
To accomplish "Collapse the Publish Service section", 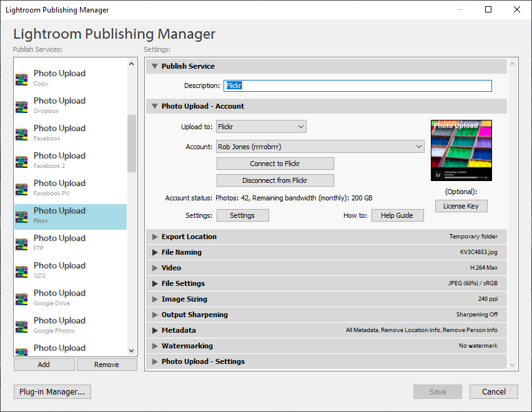I will pyautogui.click(x=155, y=66).
